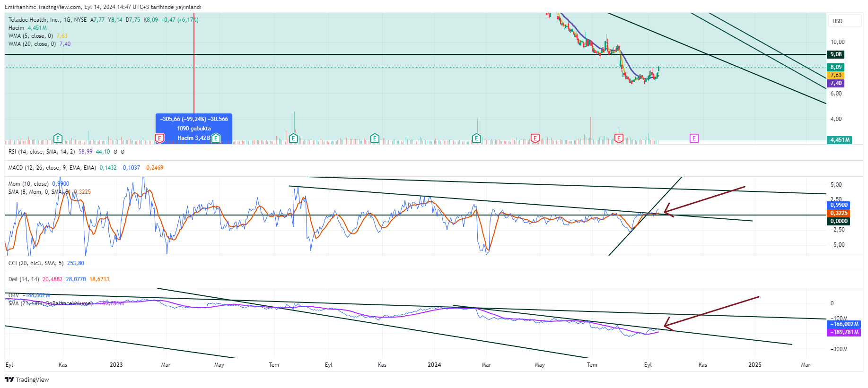
Task: Click the 2023 label on time axis
Action: pos(116,365)
